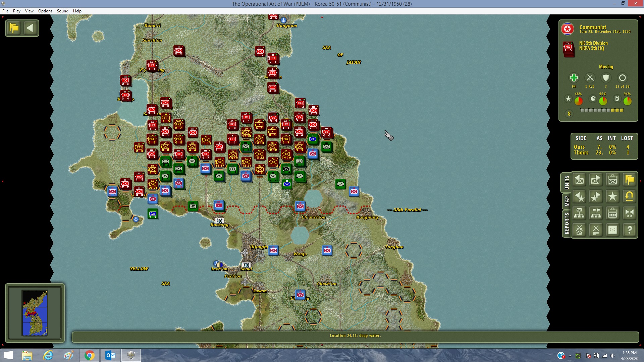Click the Kaesong city label on map
The height and width of the screenshot is (362, 644).
[219, 225]
